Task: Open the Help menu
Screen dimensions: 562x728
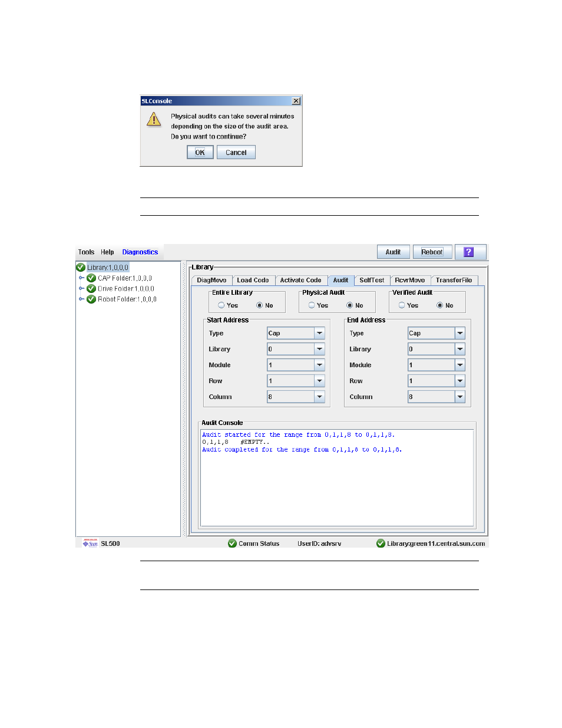Action: [107, 252]
